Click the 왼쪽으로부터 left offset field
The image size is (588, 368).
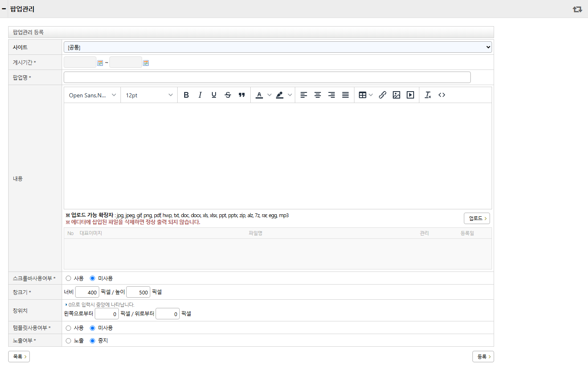point(107,314)
